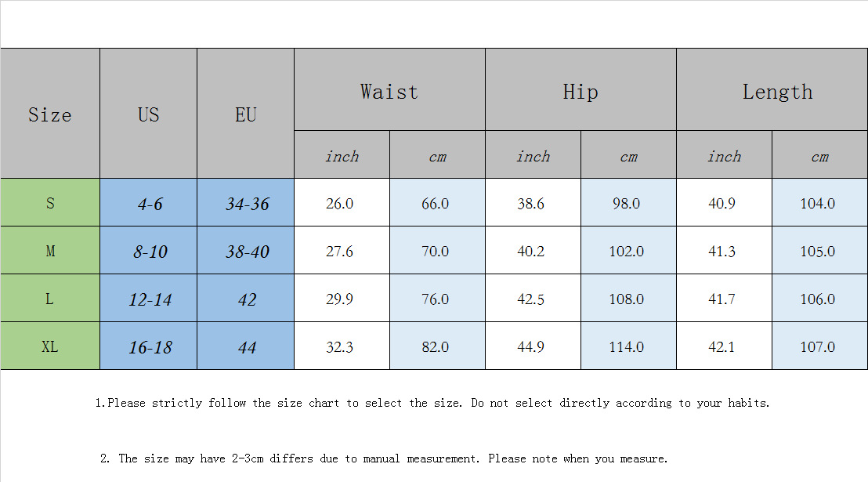Select the 104.0 length cm value

[817, 204]
